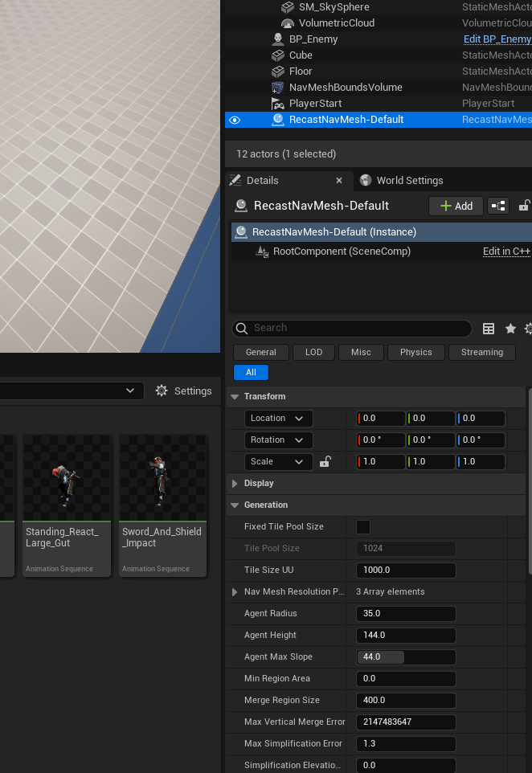
Task: Select the All property filter
Action: (251, 372)
